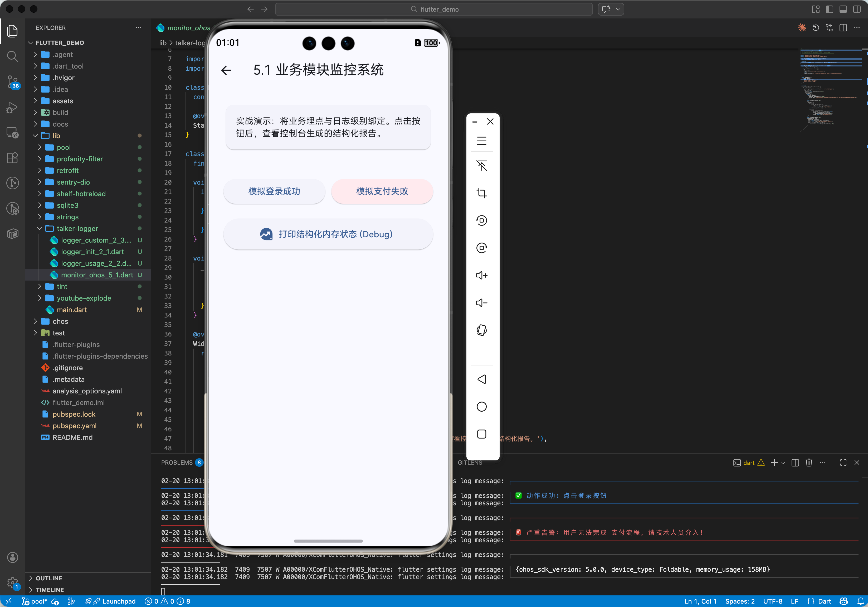The width and height of the screenshot is (868, 607).
Task: Click the orange asterisk icon in editor toolbar
Action: (x=802, y=28)
